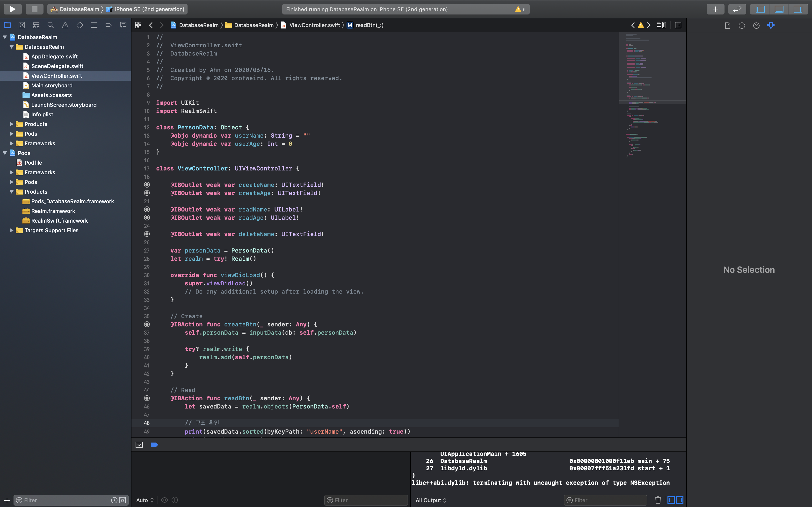This screenshot has width=812, height=507.
Task: Open the All Output dropdown
Action: pyautogui.click(x=431, y=500)
